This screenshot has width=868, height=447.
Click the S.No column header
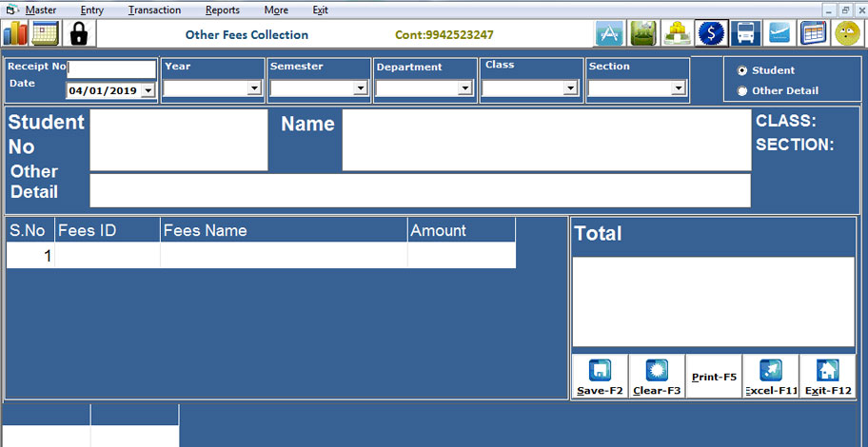[x=30, y=230]
